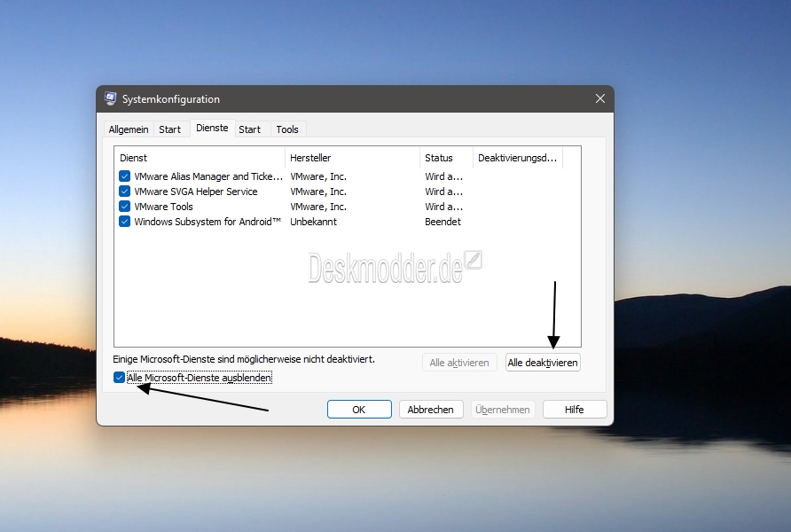Disable Windows Subsystem for Android checkbox
Viewport: 791px width, 532px height.
(124, 222)
